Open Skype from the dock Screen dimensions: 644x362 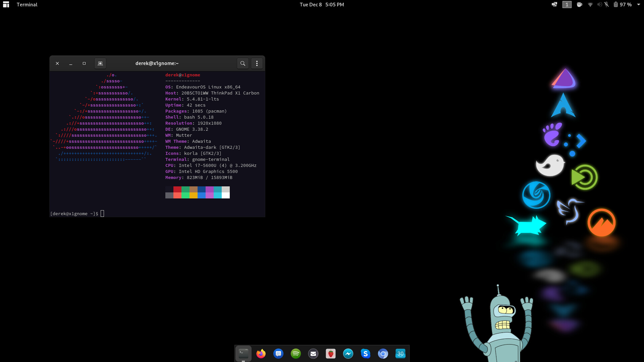pos(366,354)
